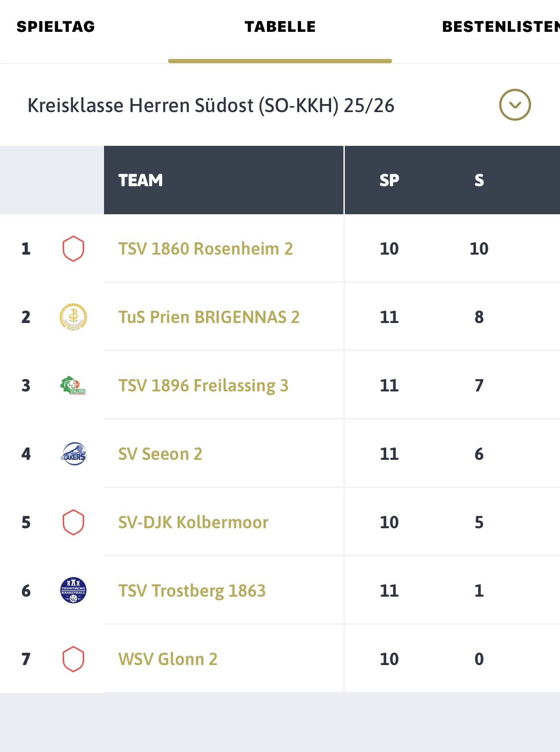
Task: Click WSV Glonn 2 shield logo
Action: click(x=73, y=659)
